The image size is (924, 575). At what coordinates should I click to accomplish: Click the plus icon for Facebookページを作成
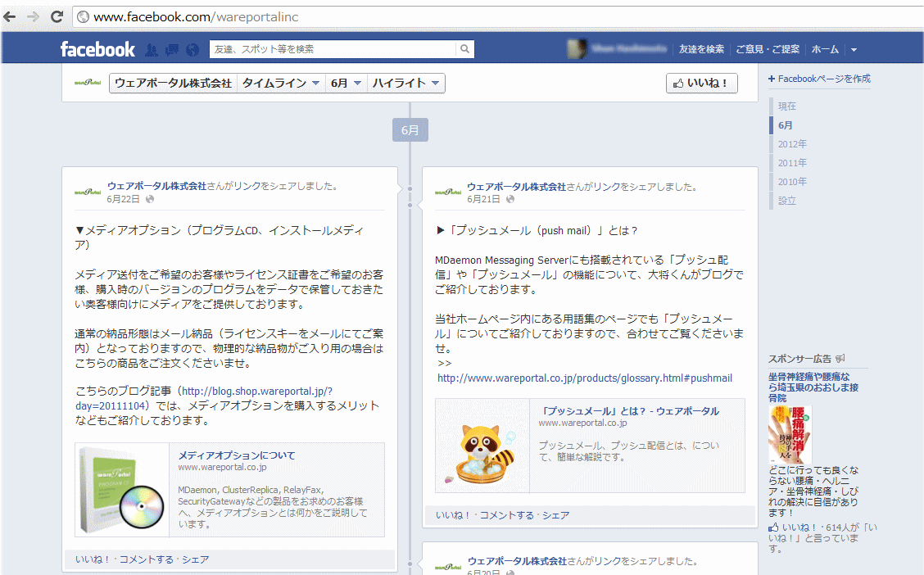(772, 79)
